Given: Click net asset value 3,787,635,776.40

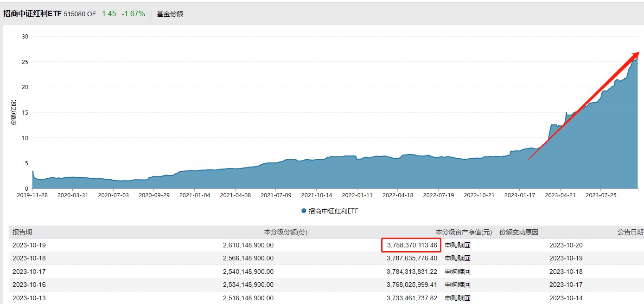Looking at the screenshot, I should [412, 258].
